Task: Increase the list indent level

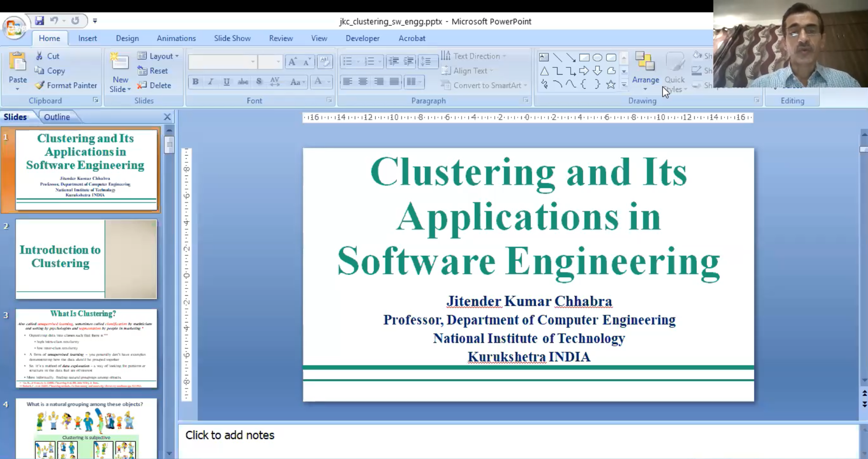Action: click(x=409, y=62)
